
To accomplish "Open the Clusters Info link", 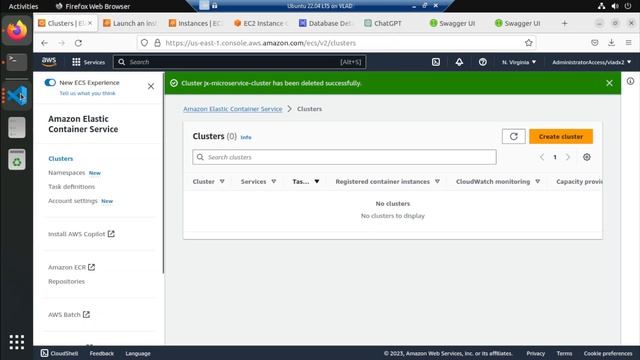I will point(246,137).
